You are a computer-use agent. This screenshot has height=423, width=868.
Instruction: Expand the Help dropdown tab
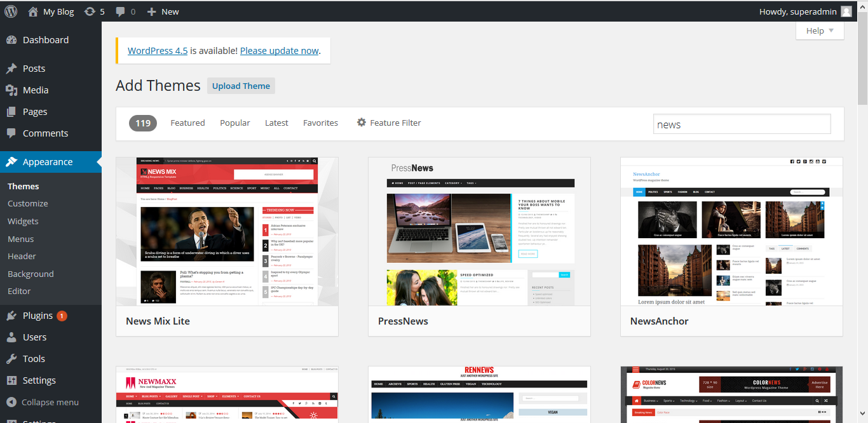point(820,30)
